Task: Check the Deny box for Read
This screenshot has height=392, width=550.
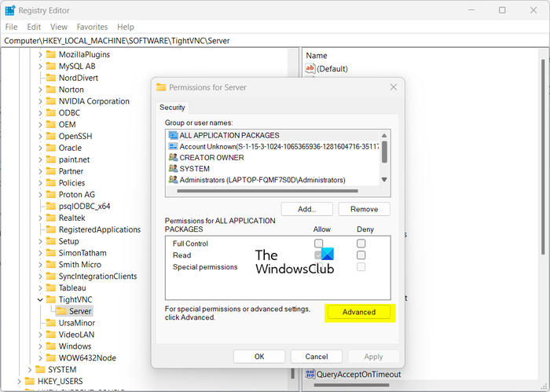Action: [x=361, y=255]
